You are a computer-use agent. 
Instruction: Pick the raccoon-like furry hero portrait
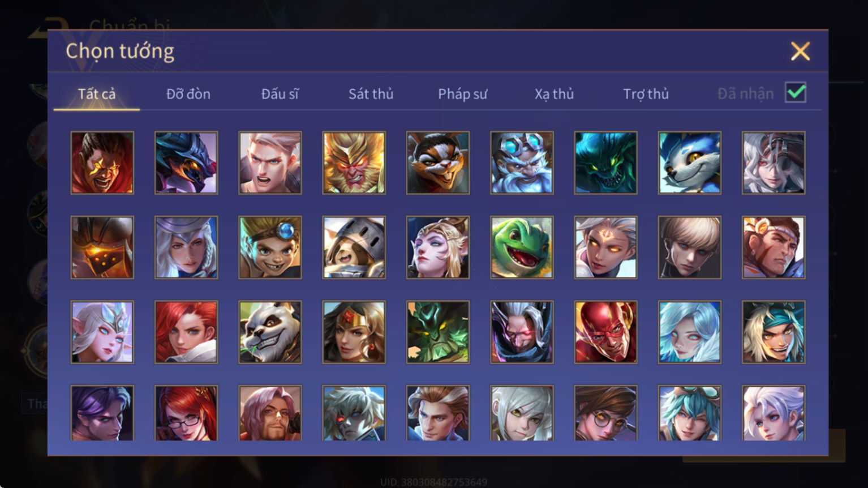[x=438, y=162]
